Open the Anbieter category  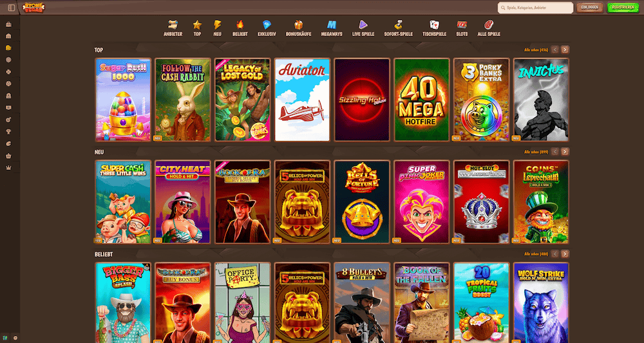coord(173,28)
